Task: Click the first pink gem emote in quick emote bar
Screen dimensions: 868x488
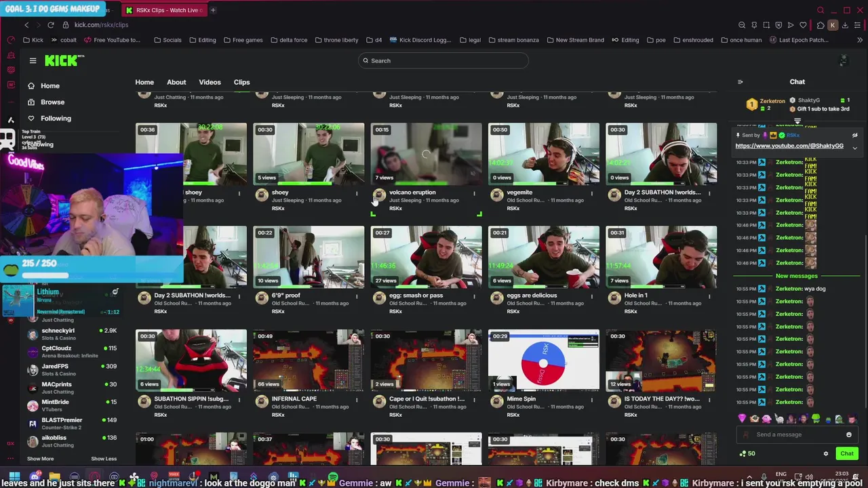Action: click(742, 419)
